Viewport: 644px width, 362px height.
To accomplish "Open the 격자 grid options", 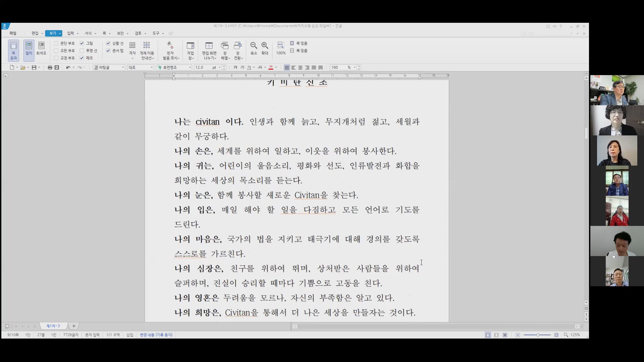I will click(132, 51).
